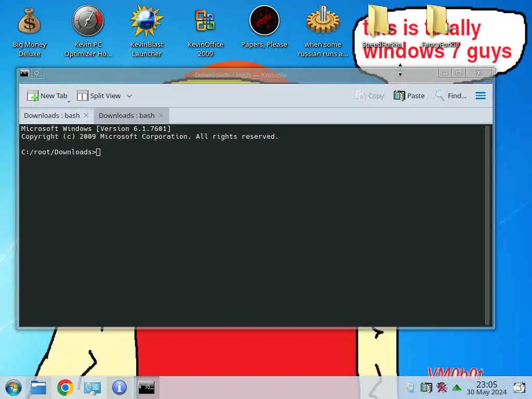The image size is (532, 399).
Task: Open the Konsole hamburger menu
Action: [x=481, y=96]
